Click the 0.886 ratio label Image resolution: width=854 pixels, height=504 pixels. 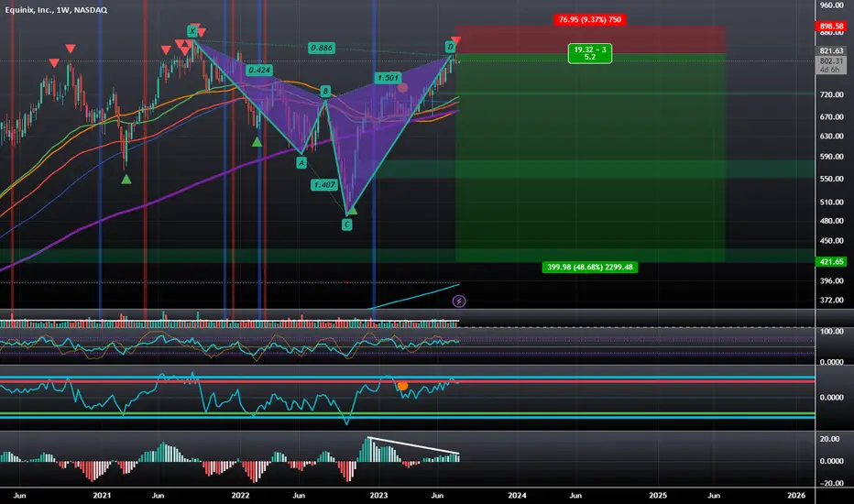322,48
